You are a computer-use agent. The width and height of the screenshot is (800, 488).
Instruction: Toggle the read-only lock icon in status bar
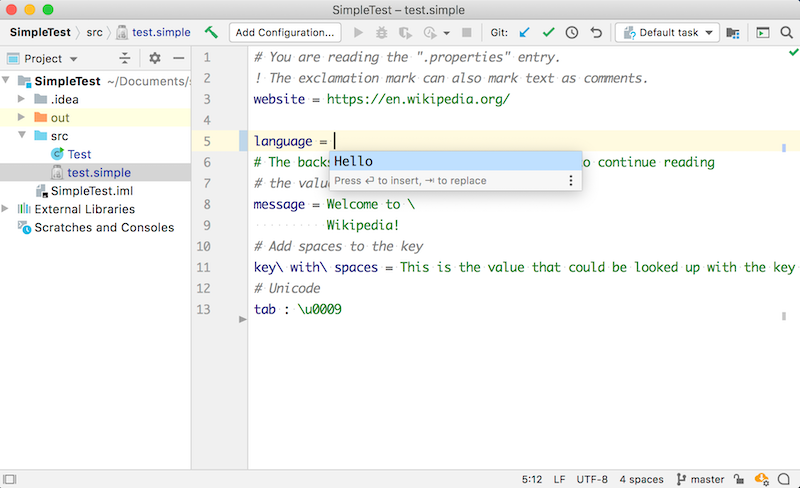[739, 479]
